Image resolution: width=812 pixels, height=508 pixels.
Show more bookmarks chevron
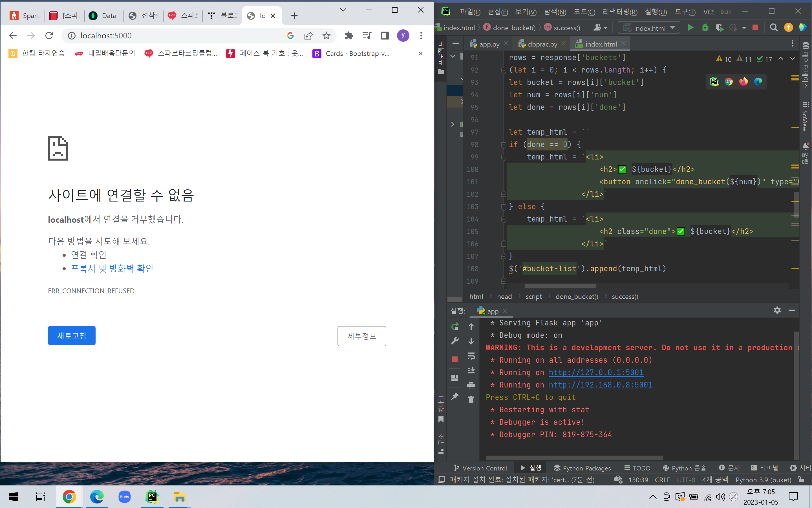click(x=420, y=53)
